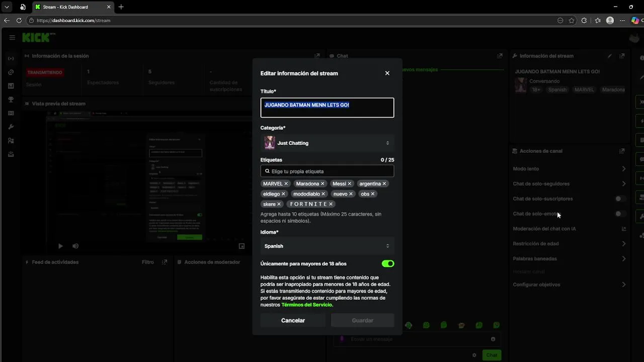
Task: Remove the eldiego tag
Action: 283,194
